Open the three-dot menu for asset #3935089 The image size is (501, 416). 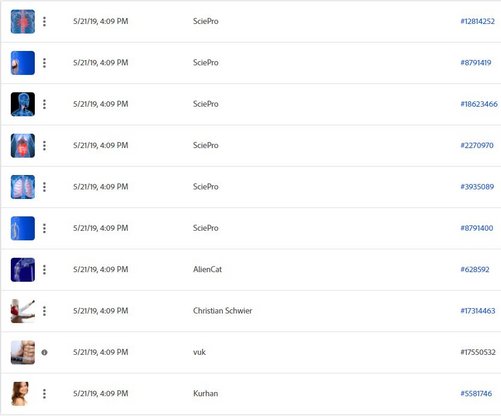(44, 187)
